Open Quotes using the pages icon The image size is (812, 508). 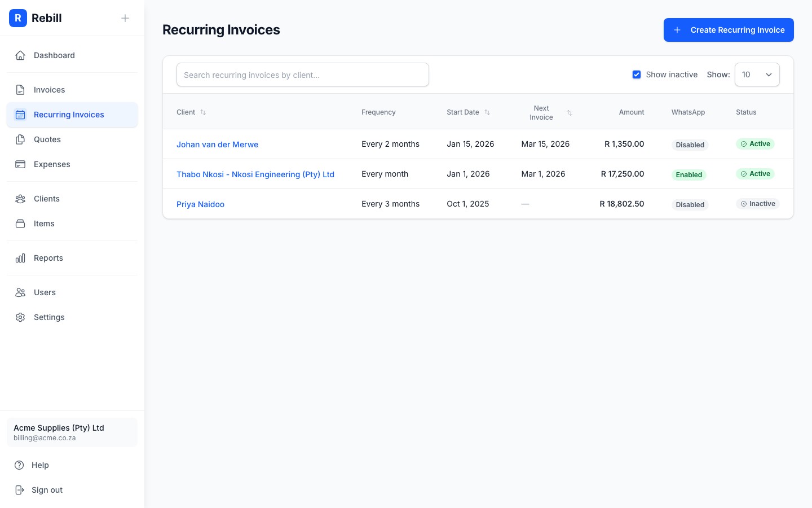[x=20, y=139]
